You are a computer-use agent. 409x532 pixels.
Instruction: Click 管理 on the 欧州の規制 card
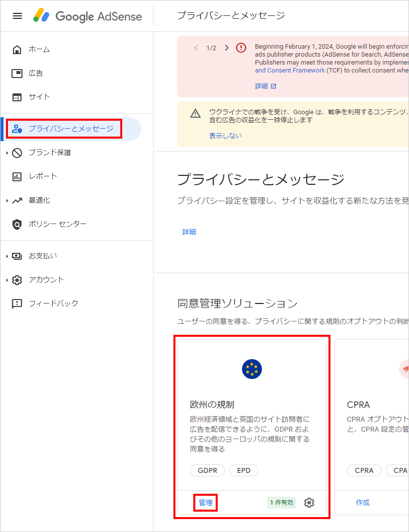click(x=206, y=503)
